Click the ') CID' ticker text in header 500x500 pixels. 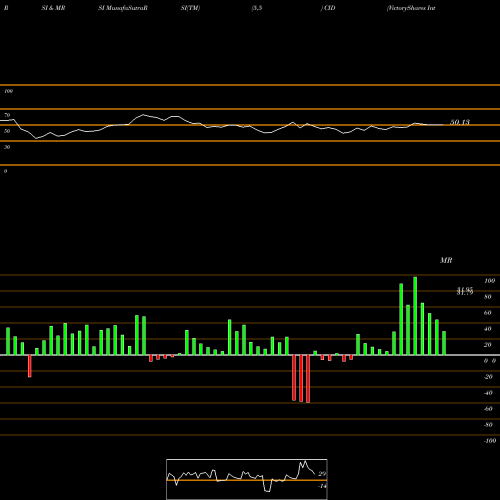click(x=328, y=8)
